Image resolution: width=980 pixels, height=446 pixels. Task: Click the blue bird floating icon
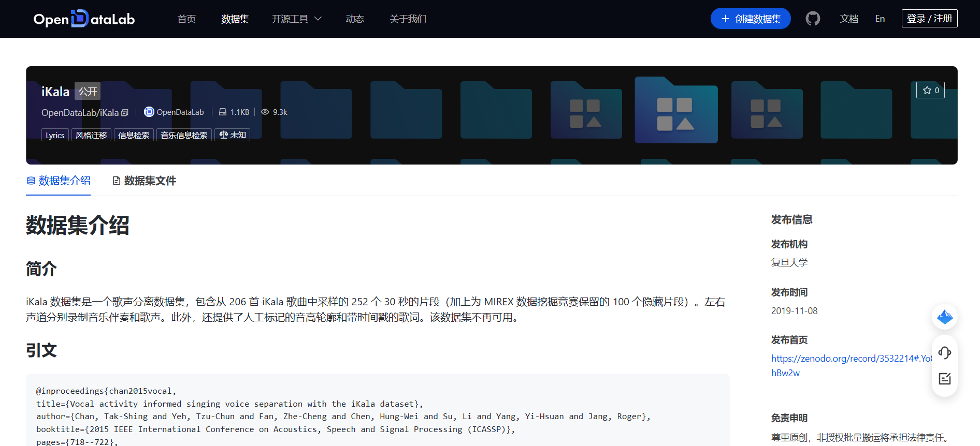945,317
